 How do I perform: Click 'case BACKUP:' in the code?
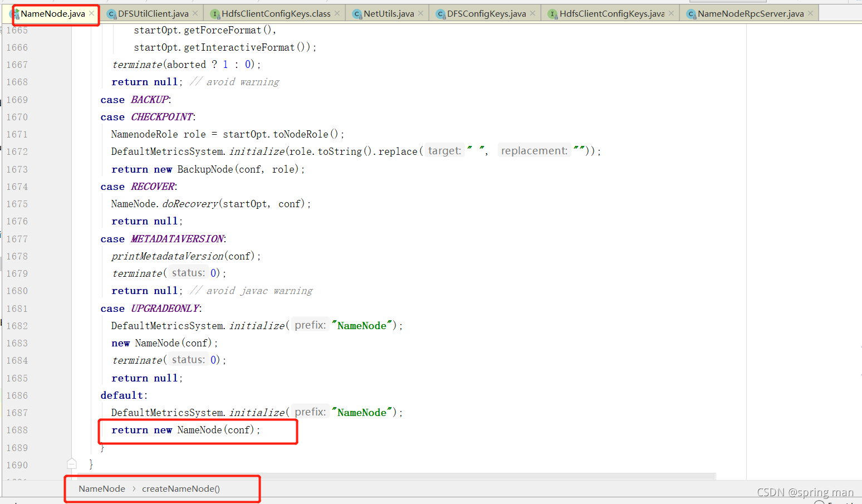point(136,100)
